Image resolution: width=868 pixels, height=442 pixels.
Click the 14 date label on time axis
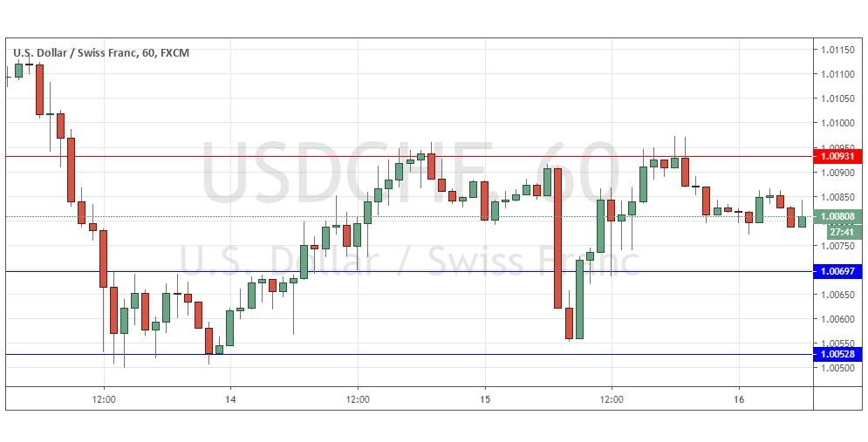tap(230, 398)
